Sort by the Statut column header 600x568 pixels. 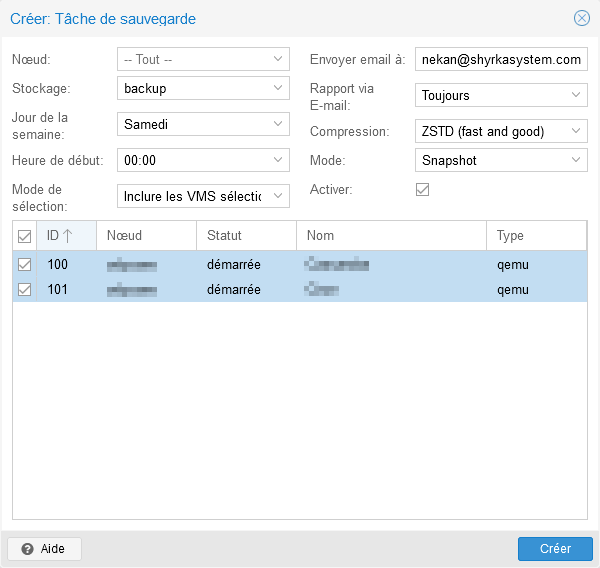tap(245, 236)
